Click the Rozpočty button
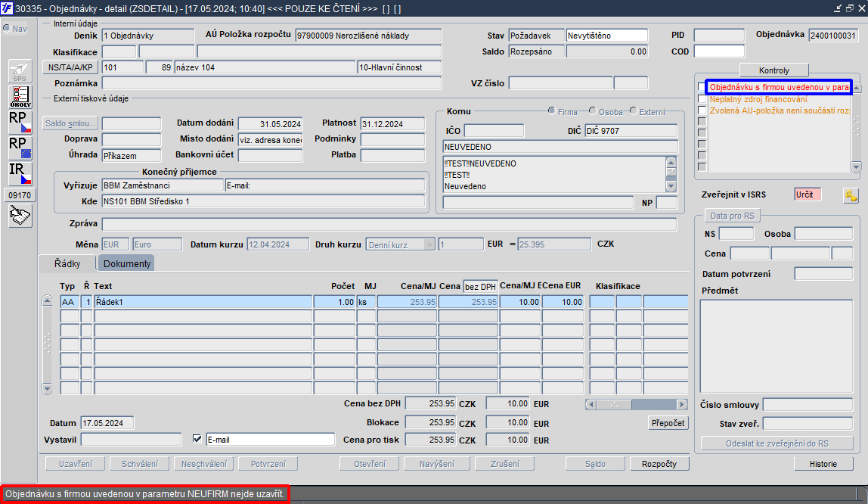 (x=659, y=464)
